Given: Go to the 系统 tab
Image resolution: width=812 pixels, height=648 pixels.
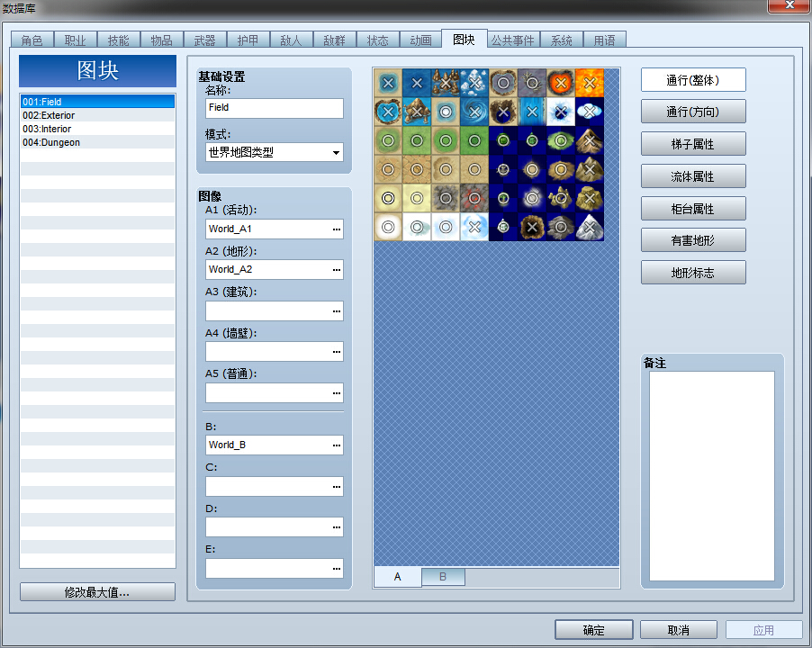Looking at the screenshot, I should [x=562, y=40].
